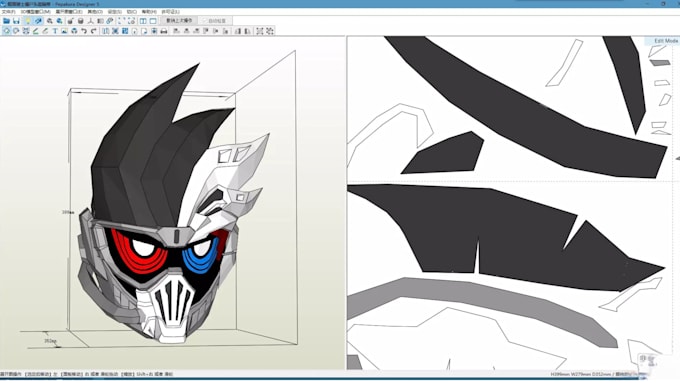Select the Input Text T tool
Screen dimensions: 680x383
tap(55, 31)
